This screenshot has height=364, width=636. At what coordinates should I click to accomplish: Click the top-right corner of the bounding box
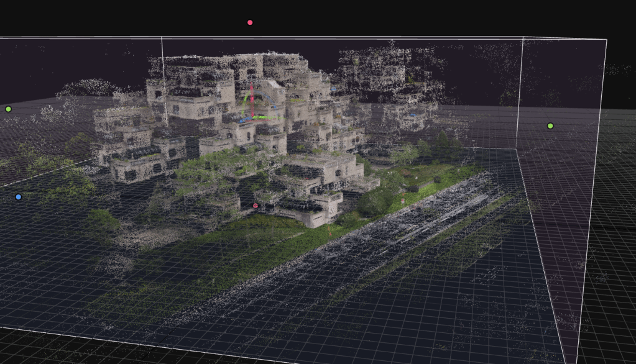click(x=606, y=40)
